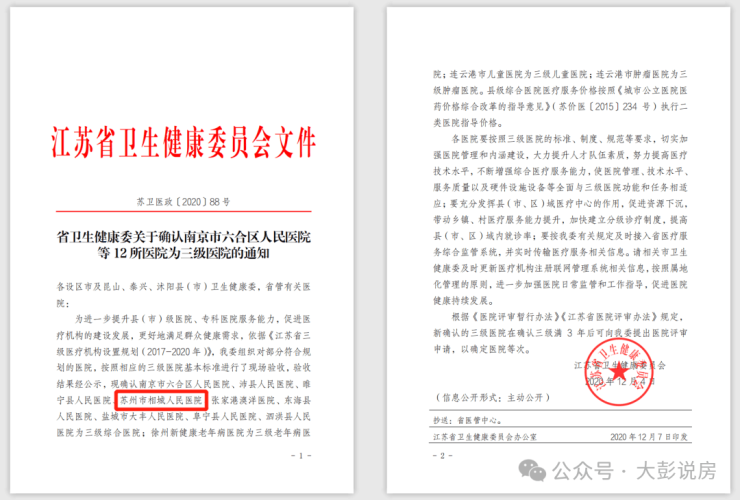Image resolution: width=740 pixels, height=500 pixels.
Task: Click the 公众号 · 大彭说房 watermark text
Action: pyautogui.click(x=634, y=471)
